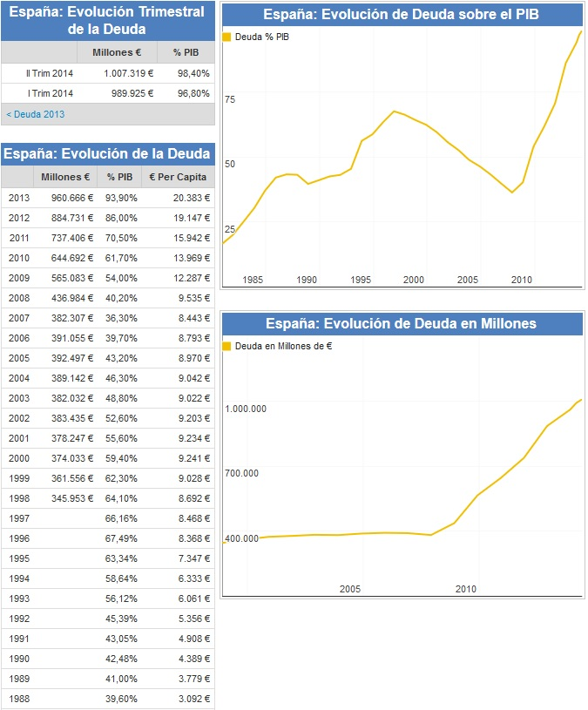
Task: Click the 1988 year cell in the debt table
Action: click(19, 699)
